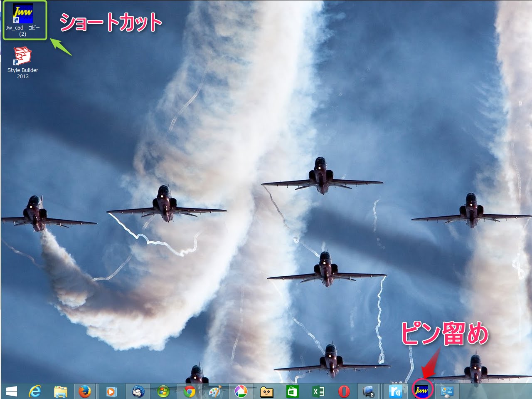This screenshot has height=399, width=532.
Task: Click the "Jw_cad - コピー (2)" shortcut label
Action: pos(23,31)
